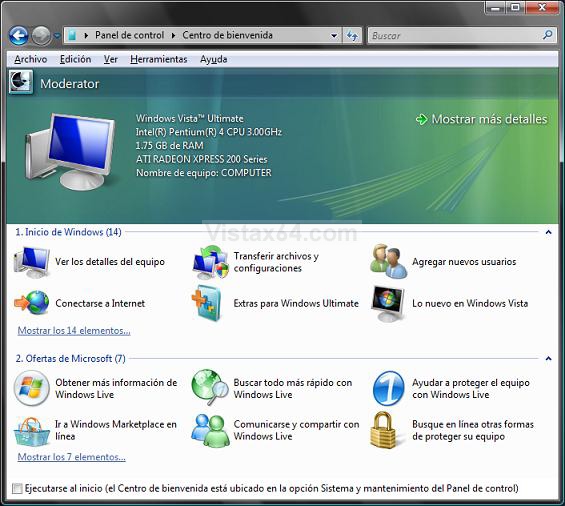Collapse the Inicio de Windows section
The image size is (565, 506).
[x=548, y=232]
